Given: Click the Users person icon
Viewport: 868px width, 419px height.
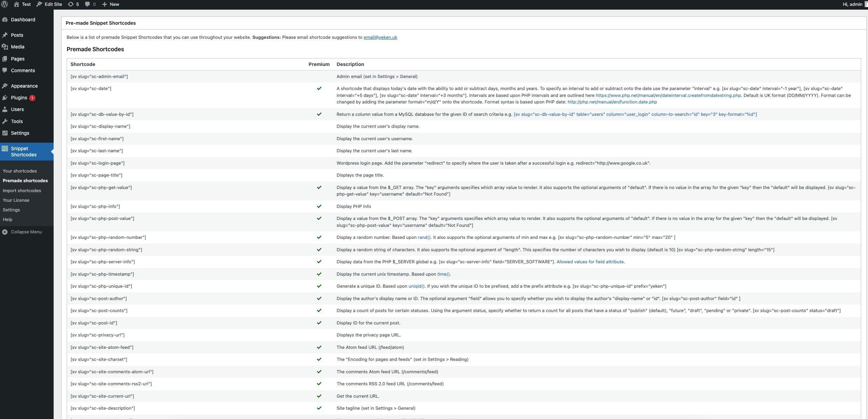Looking at the screenshot, I should (x=5, y=109).
